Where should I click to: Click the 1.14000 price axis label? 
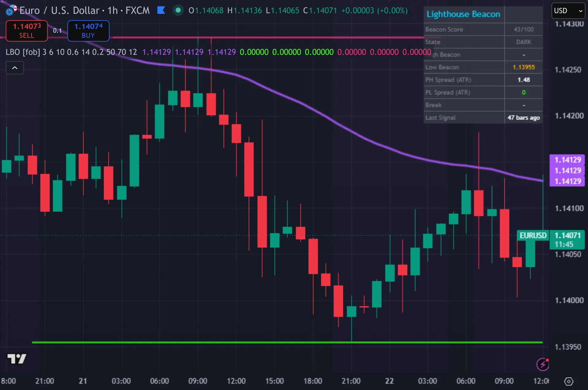569,300
